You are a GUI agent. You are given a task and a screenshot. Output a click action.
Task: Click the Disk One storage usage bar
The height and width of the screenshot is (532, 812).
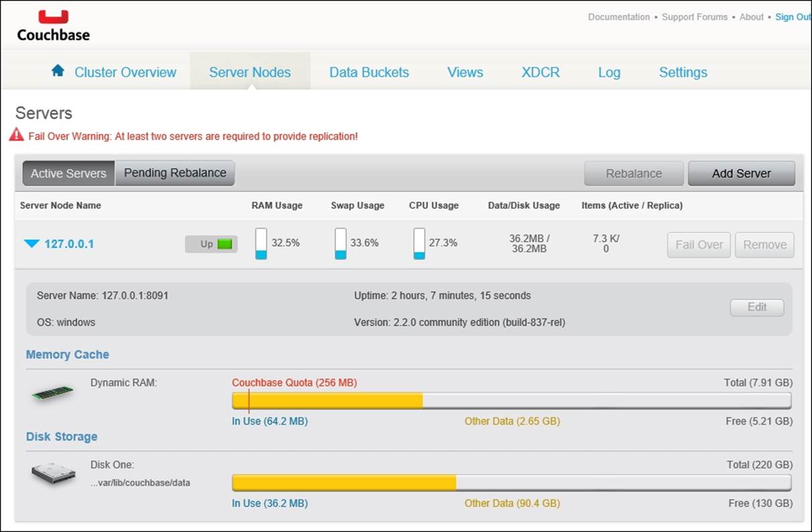(x=512, y=483)
